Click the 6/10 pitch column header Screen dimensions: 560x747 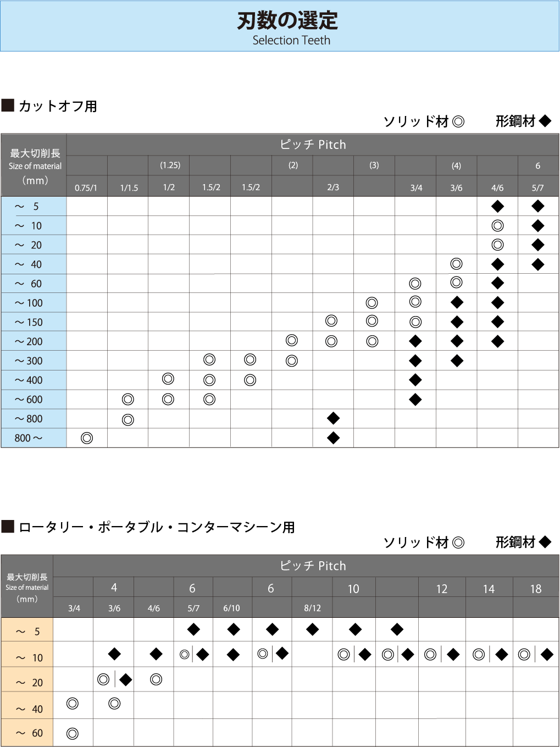click(x=231, y=608)
